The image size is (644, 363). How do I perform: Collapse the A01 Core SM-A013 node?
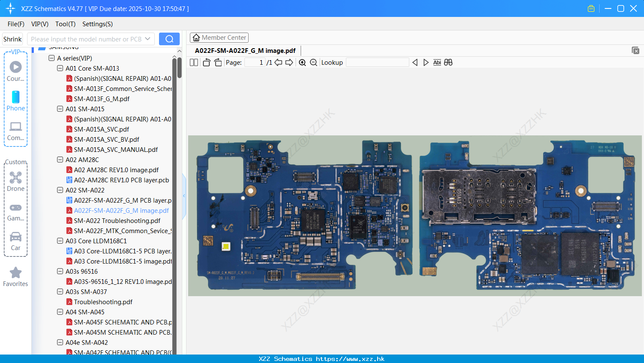60,69
